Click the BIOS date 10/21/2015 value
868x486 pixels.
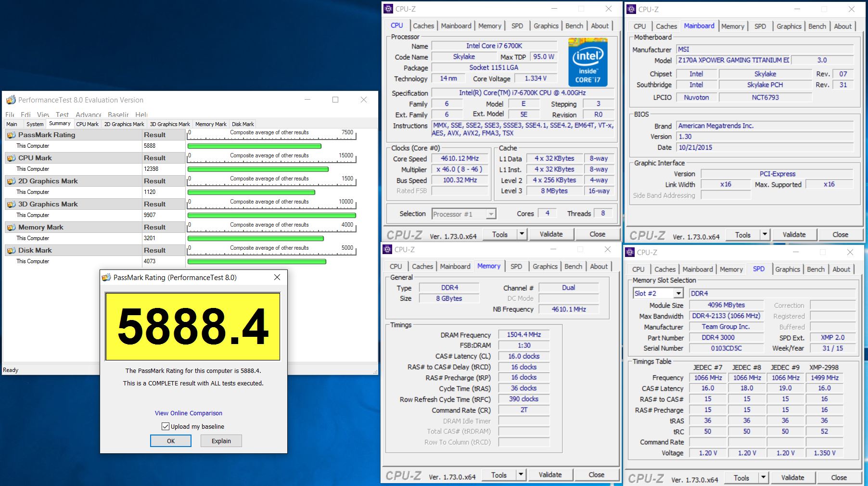point(765,147)
